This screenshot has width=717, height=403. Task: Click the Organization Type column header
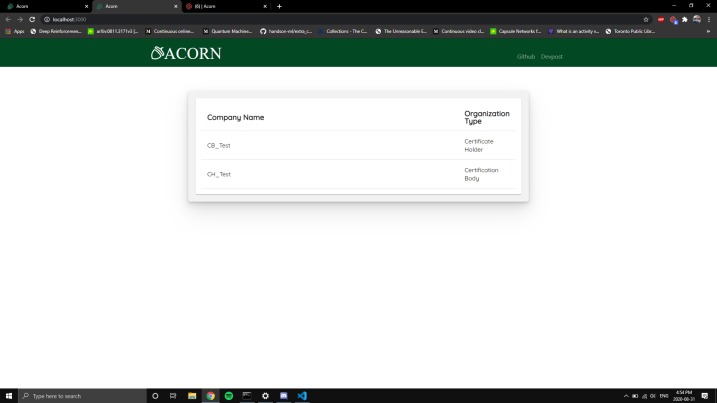(x=487, y=117)
